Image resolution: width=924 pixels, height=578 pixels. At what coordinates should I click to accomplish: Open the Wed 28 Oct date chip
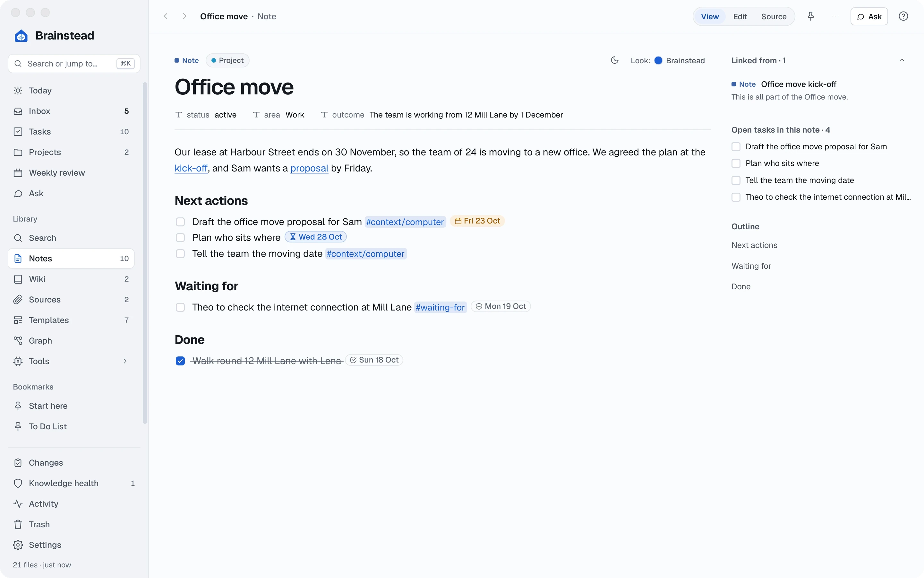point(316,237)
